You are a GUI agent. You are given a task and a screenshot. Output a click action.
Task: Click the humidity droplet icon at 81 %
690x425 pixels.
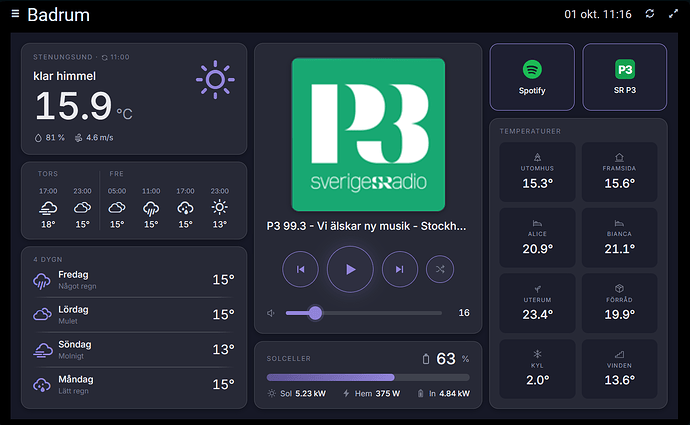[x=38, y=138]
